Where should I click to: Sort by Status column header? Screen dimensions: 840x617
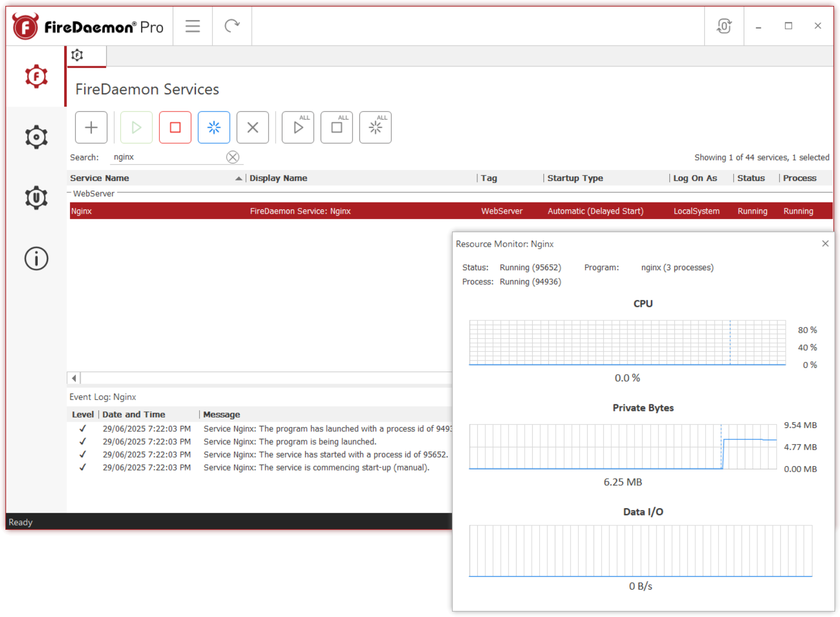pyautogui.click(x=756, y=178)
